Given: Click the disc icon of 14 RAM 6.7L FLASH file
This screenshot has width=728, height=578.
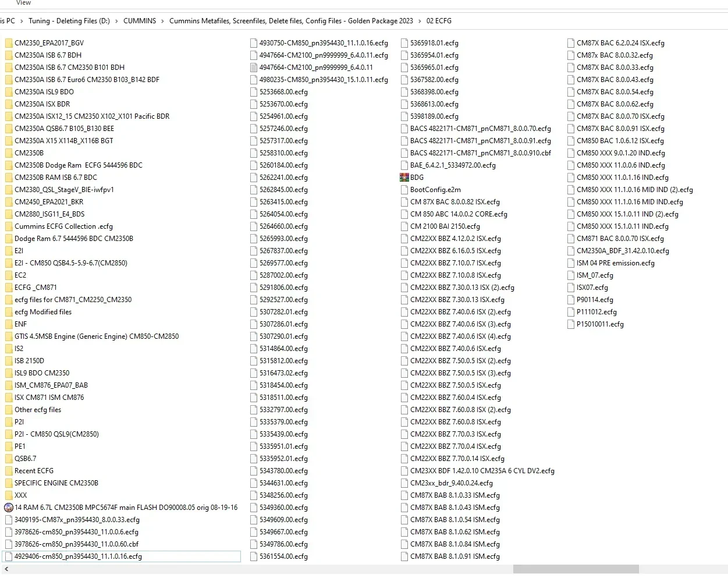Looking at the screenshot, I should tap(8, 507).
